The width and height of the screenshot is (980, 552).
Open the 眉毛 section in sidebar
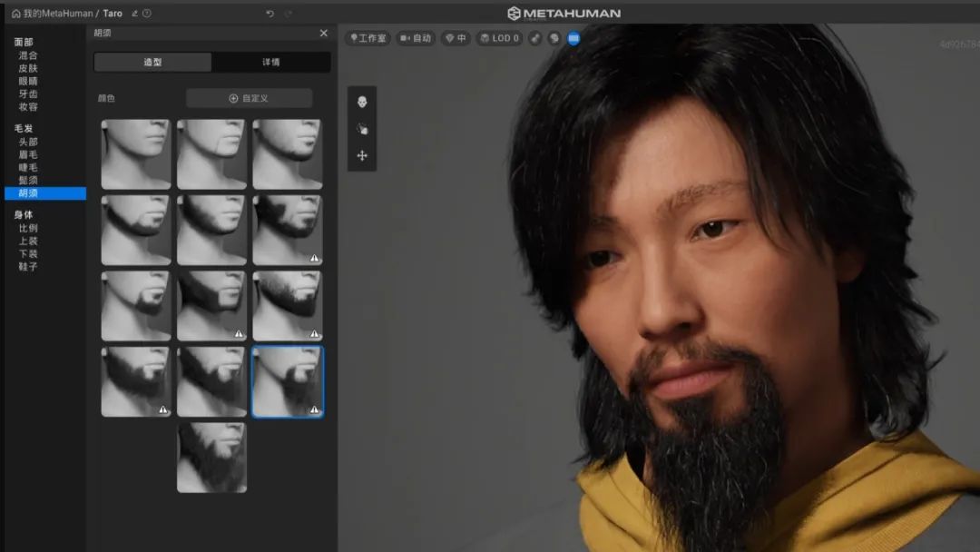[x=28, y=154]
